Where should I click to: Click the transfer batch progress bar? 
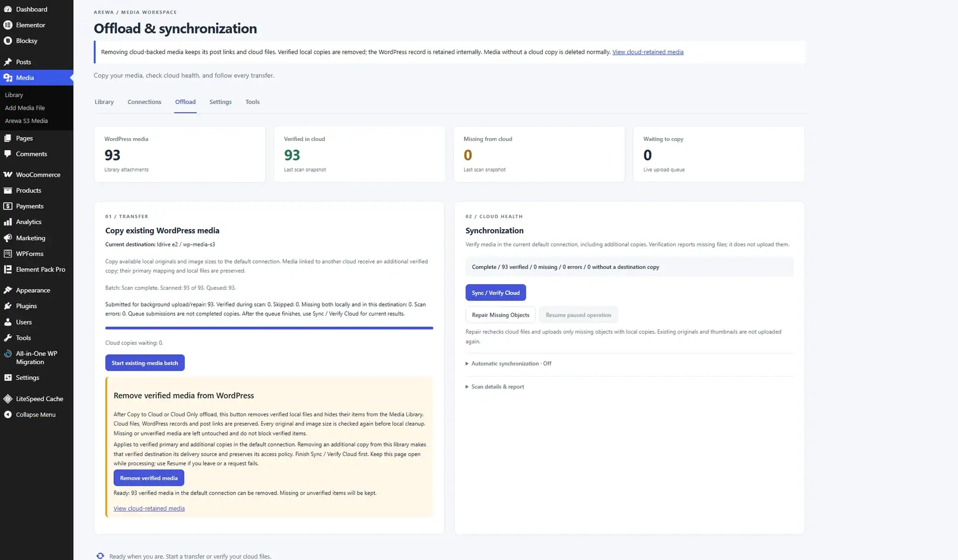[x=269, y=328]
